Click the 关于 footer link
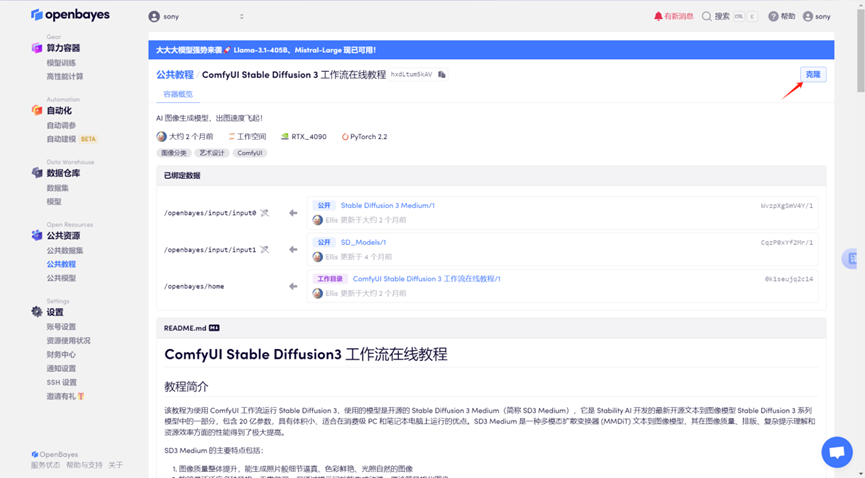865x478 pixels. 115,465
